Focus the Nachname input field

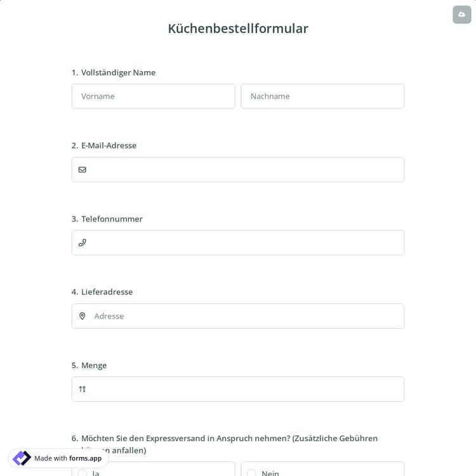click(x=322, y=96)
